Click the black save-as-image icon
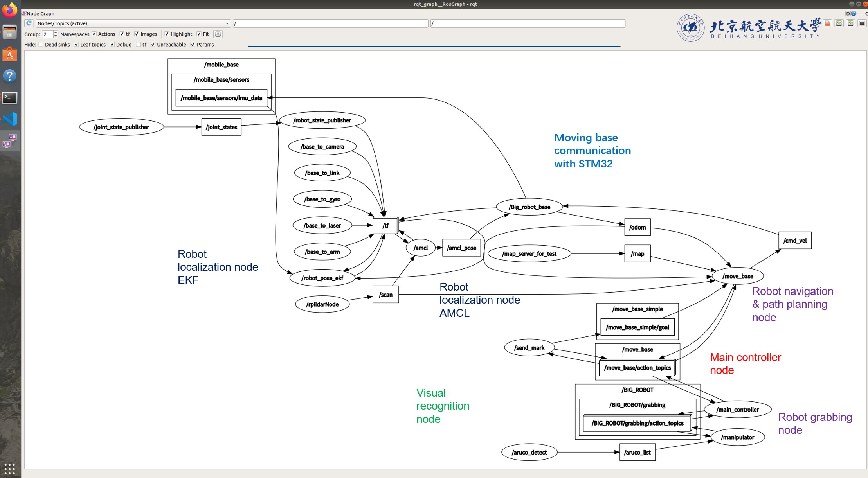 862,23
